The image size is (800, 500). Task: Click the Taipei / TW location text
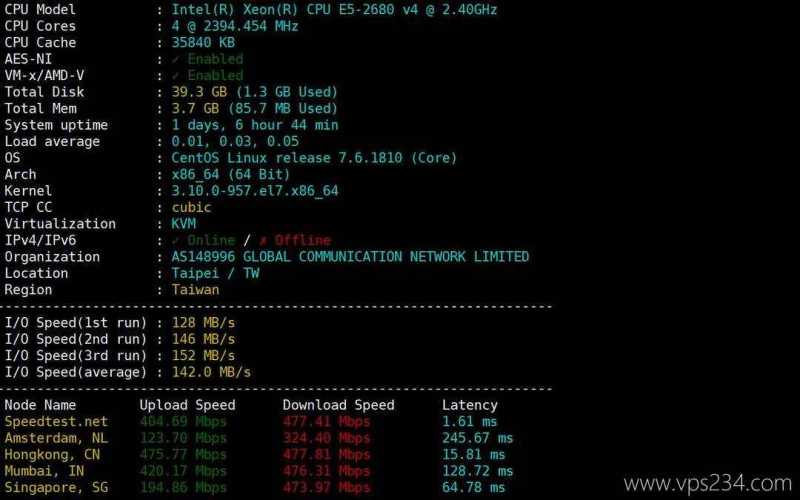[215, 273]
